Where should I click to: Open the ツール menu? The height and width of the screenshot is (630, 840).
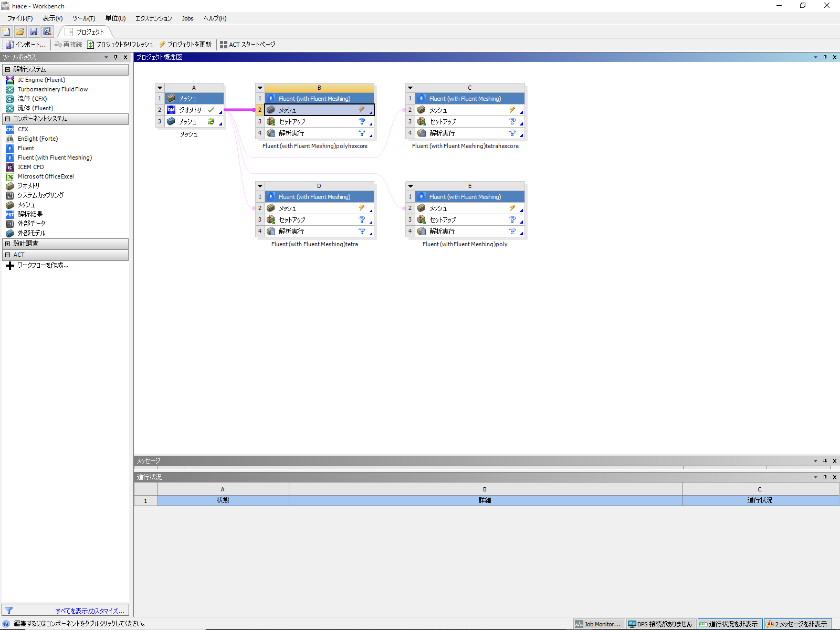click(83, 18)
